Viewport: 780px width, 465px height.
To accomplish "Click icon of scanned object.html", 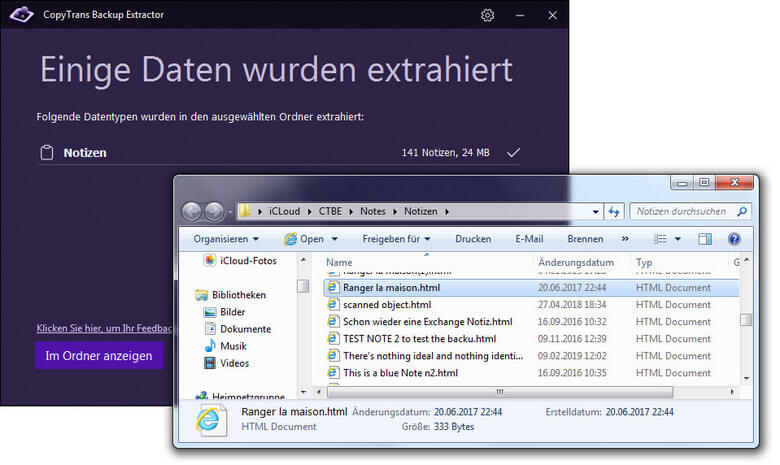I will [x=332, y=304].
